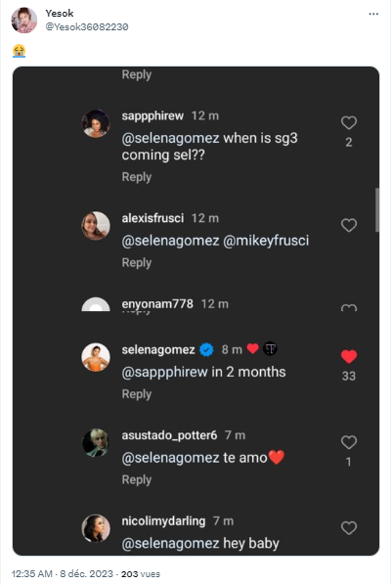
Task: Unlike selenagomez's comment red heart
Action: point(349,357)
